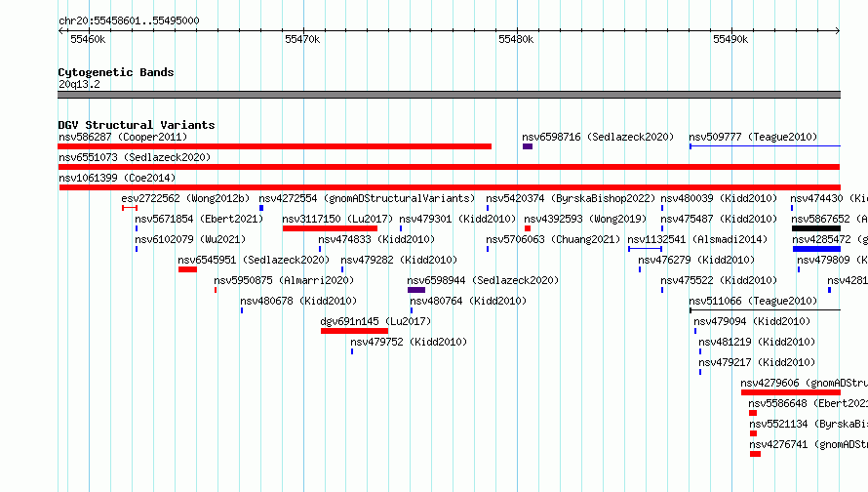This screenshot has height=492, width=868.
Task: Click the blue glyph under nsv4272554
Action: point(261,208)
